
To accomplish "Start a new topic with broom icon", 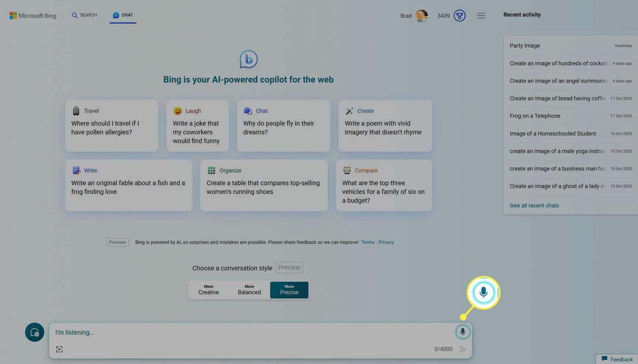I will [34, 332].
